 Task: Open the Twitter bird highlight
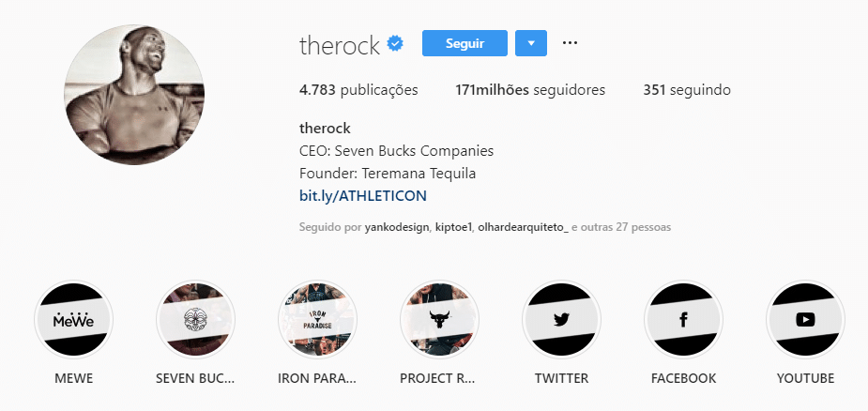561,320
